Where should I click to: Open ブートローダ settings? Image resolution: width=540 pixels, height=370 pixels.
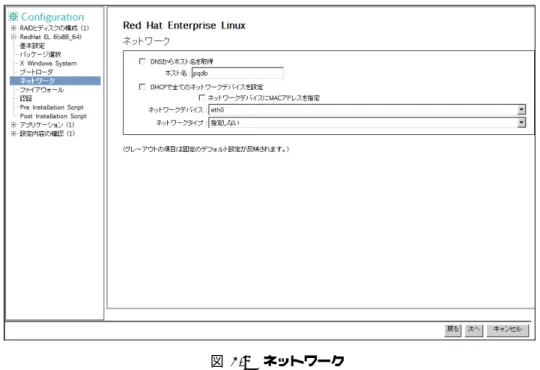pyautogui.click(x=36, y=72)
